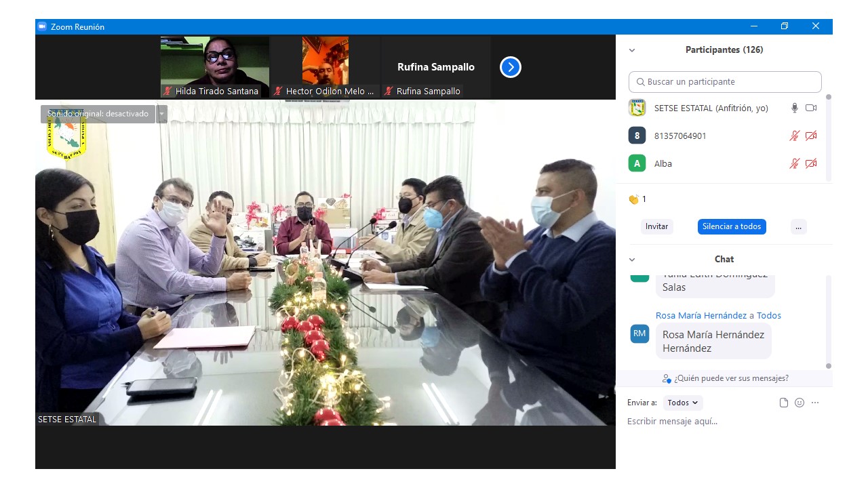Unmute participant 81357064901 microphone
Image resolution: width=868 pixels, height=488 pixels.
[795, 136]
